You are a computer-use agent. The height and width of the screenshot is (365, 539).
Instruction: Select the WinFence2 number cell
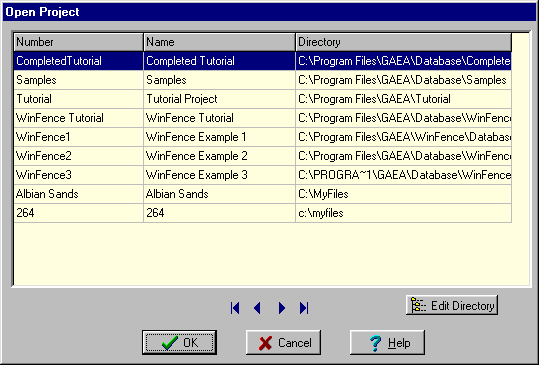78,156
